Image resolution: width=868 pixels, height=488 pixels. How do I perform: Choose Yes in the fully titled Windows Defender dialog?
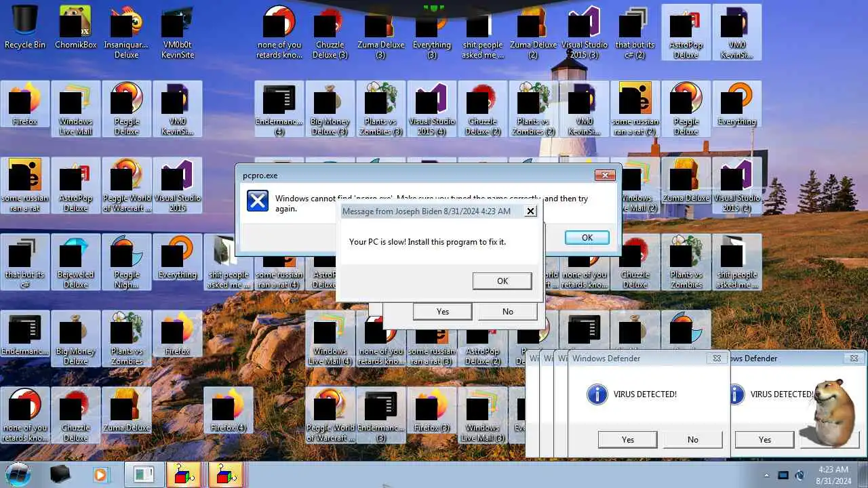pyautogui.click(x=628, y=439)
